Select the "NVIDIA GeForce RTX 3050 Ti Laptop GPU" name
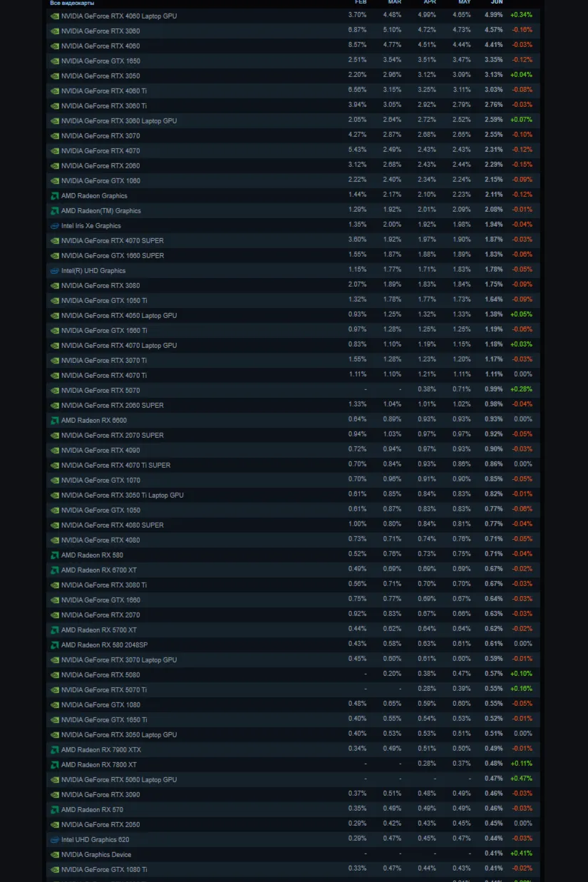Screen dimensions: 588x882 coord(123,495)
